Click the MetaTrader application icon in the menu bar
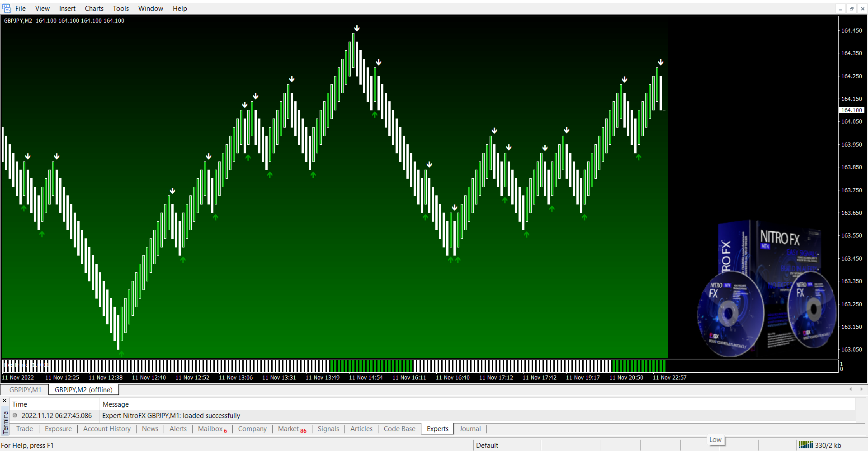 (x=7, y=8)
